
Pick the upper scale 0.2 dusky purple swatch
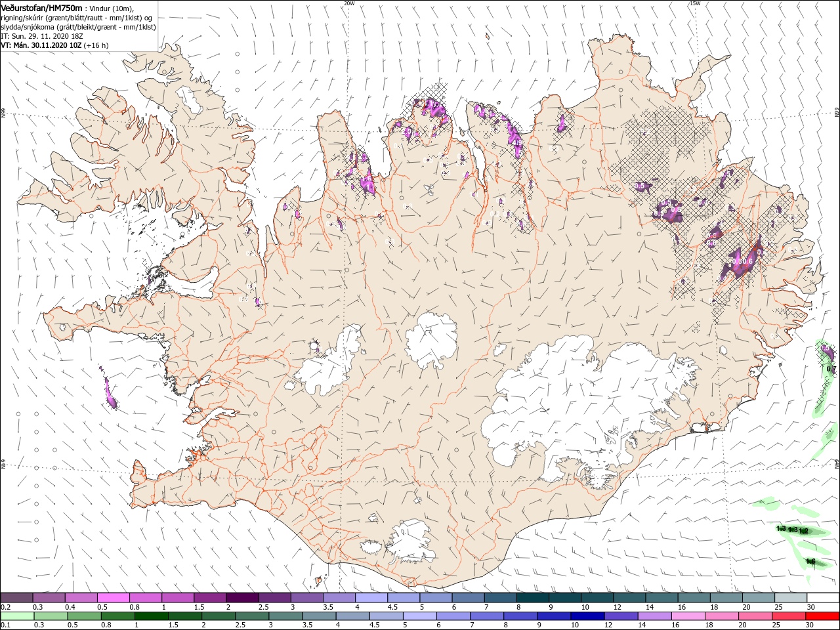[x=16, y=598]
